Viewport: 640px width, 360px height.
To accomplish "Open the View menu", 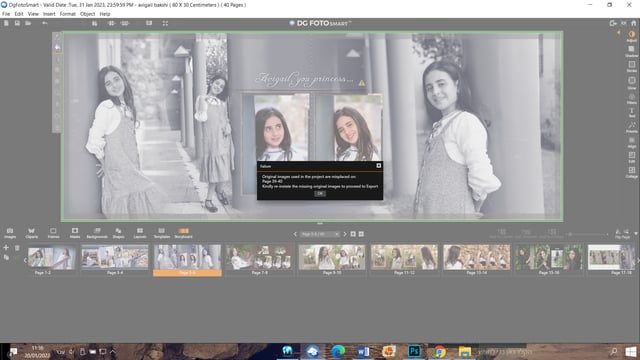I will coord(33,14).
